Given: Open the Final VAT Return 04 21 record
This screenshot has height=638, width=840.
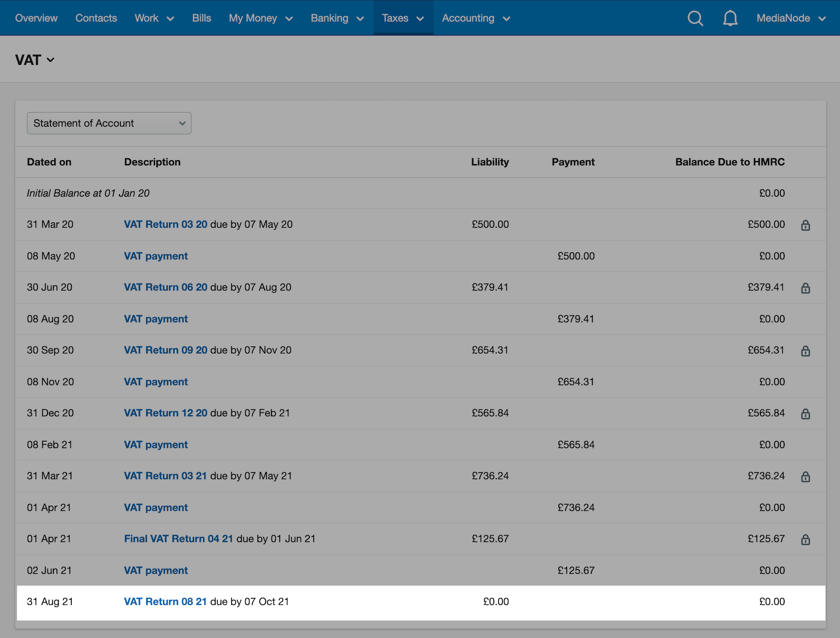Looking at the screenshot, I should (178, 539).
